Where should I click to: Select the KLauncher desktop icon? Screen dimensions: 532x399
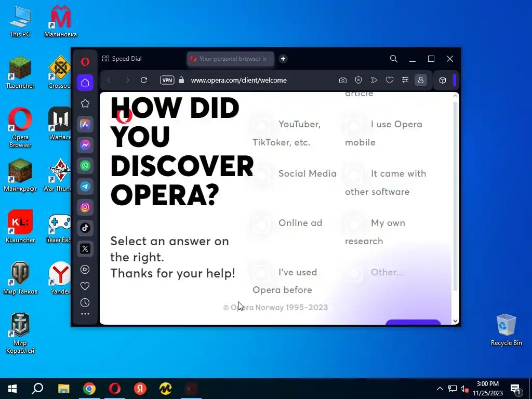pos(20,227)
